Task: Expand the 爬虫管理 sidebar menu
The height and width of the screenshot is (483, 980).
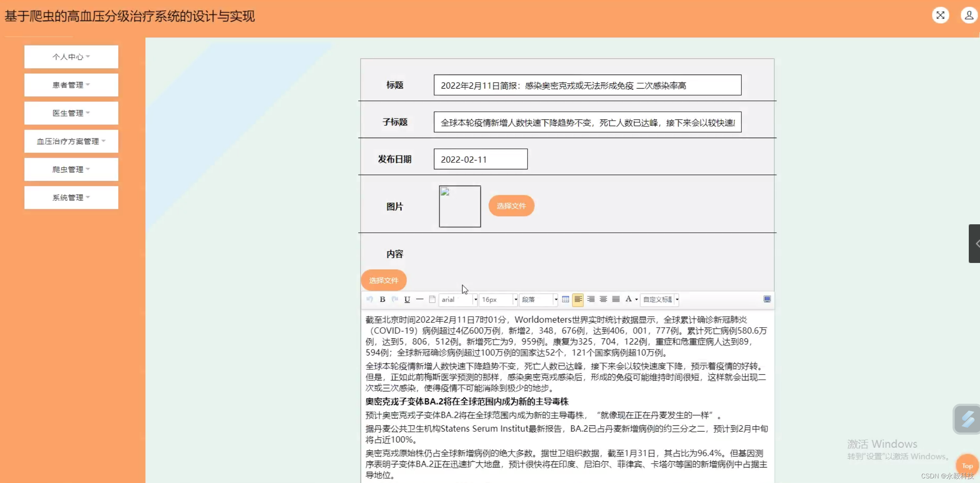Action: pos(71,169)
